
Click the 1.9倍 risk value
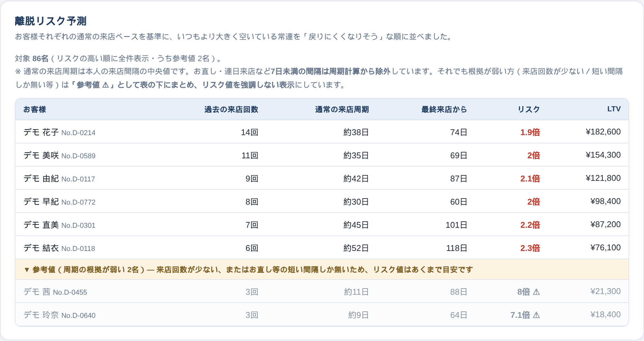(x=530, y=132)
